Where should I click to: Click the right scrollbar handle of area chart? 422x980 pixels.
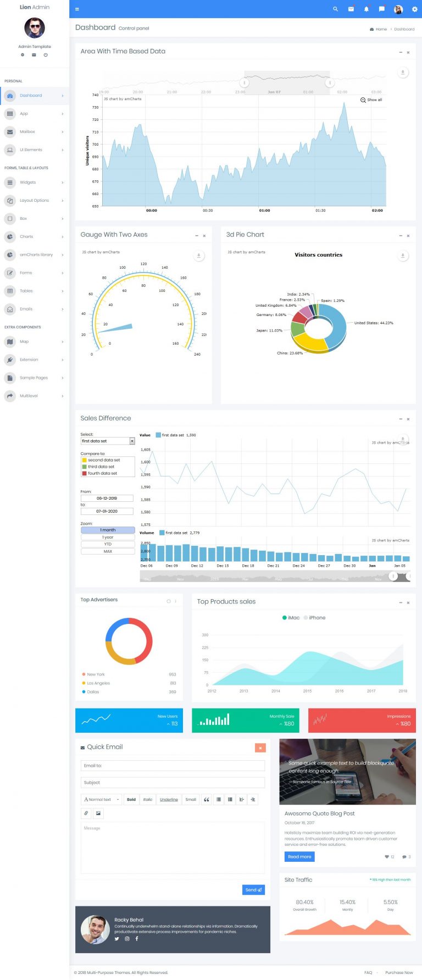pos(330,83)
